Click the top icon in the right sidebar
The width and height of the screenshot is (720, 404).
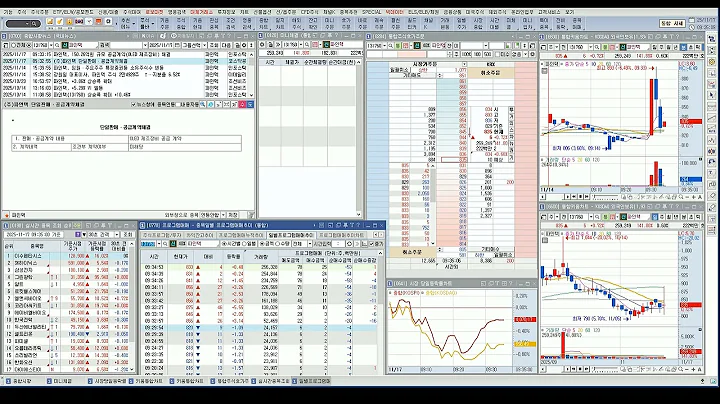(712, 39)
